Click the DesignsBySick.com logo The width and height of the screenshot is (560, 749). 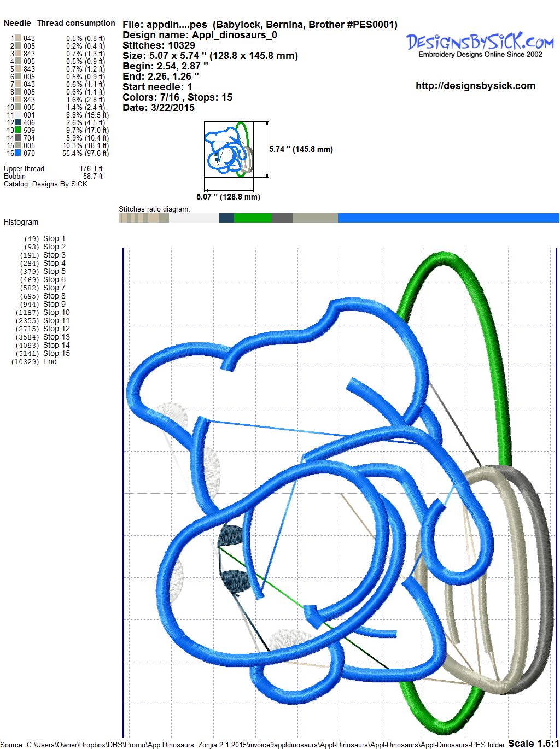[x=480, y=44]
